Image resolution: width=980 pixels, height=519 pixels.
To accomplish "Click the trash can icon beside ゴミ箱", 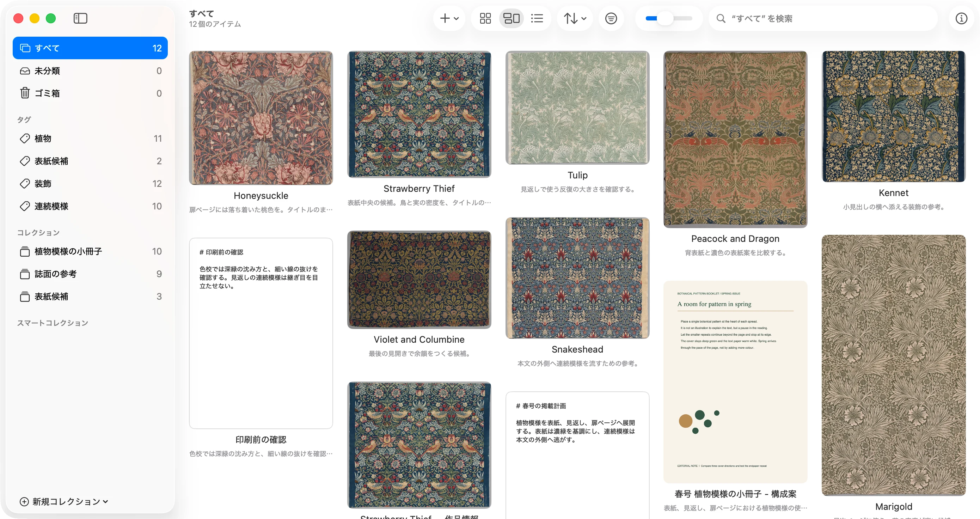I will (x=25, y=93).
